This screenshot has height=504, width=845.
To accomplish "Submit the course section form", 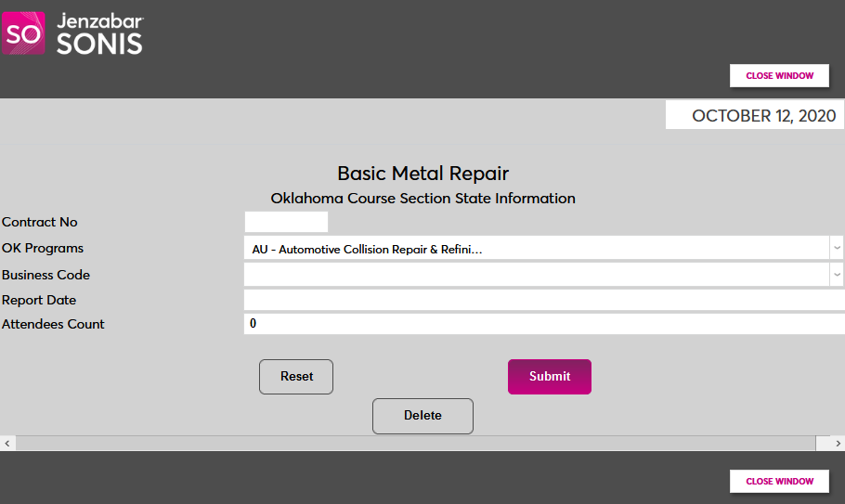I will point(549,377).
